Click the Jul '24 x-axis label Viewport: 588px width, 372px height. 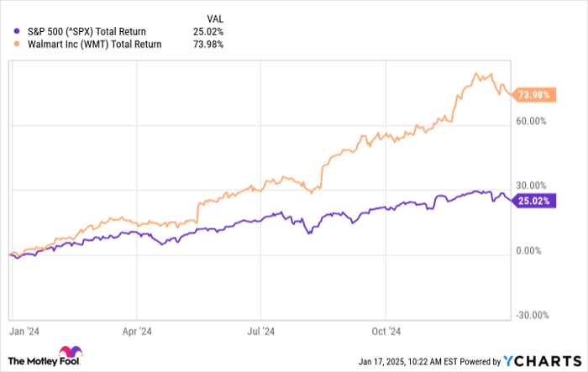pos(261,329)
